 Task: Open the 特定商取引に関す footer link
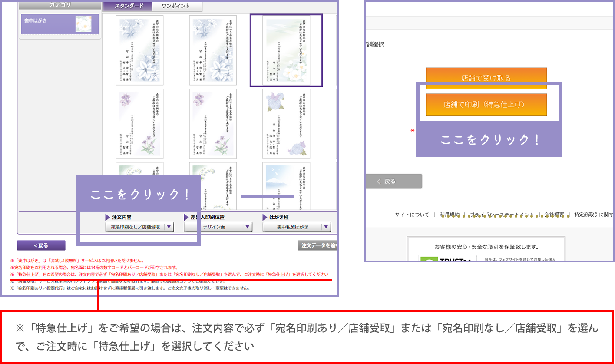pos(594,215)
